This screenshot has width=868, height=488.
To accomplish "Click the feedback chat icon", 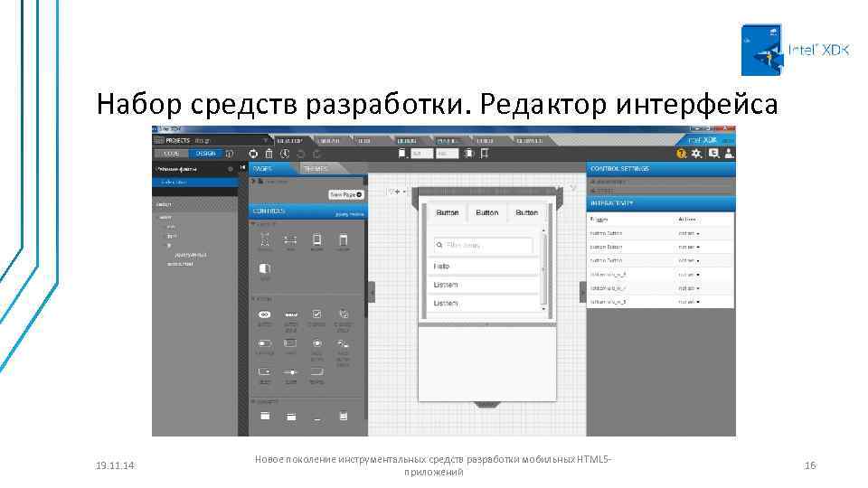I will click(713, 154).
